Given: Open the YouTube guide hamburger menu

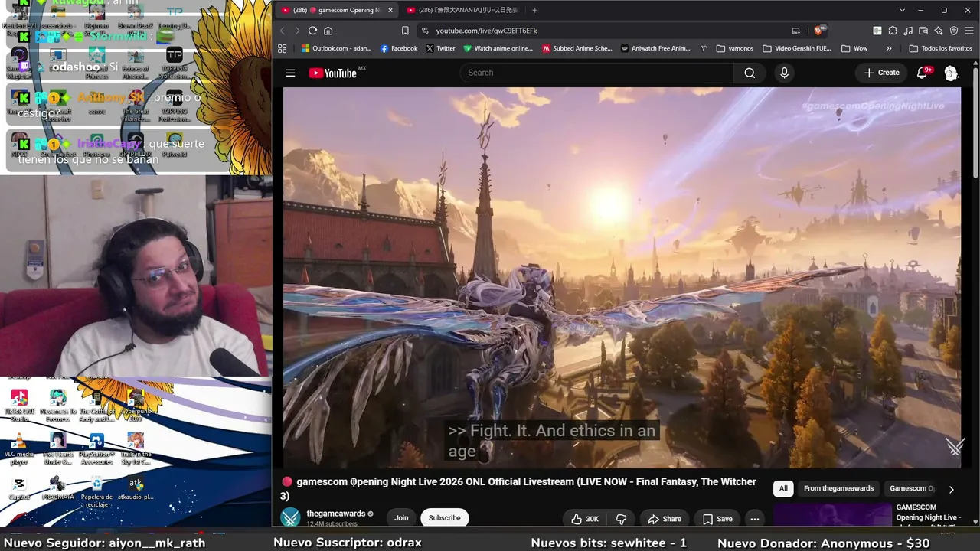Looking at the screenshot, I should tap(290, 73).
